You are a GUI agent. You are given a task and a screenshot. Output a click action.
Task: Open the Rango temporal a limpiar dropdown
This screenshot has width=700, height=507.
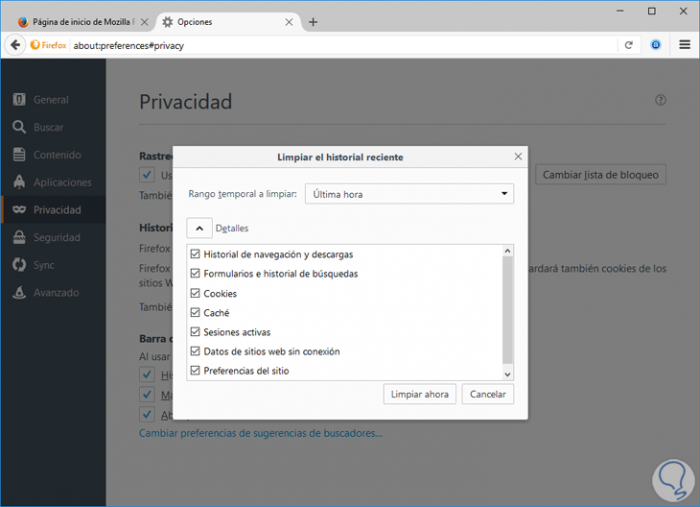[409, 194]
